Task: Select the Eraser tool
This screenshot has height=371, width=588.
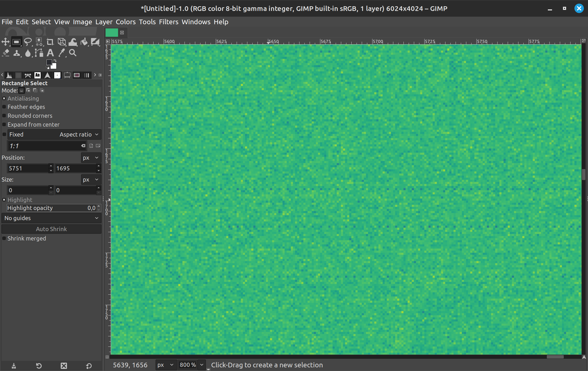Action: point(5,53)
